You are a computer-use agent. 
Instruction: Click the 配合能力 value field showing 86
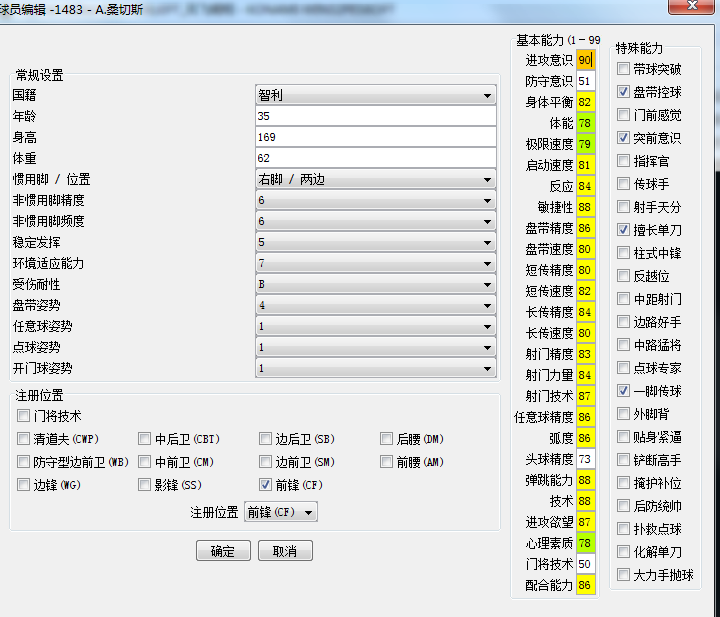(585, 585)
